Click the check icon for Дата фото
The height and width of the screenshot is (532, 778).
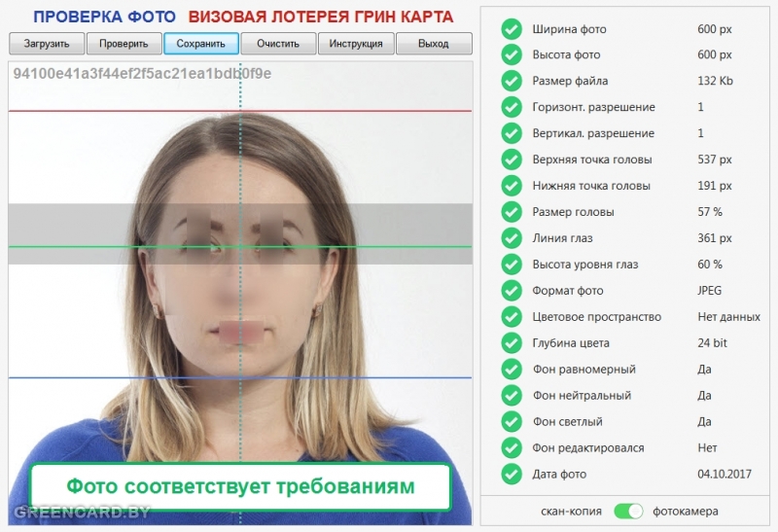pyautogui.click(x=512, y=474)
